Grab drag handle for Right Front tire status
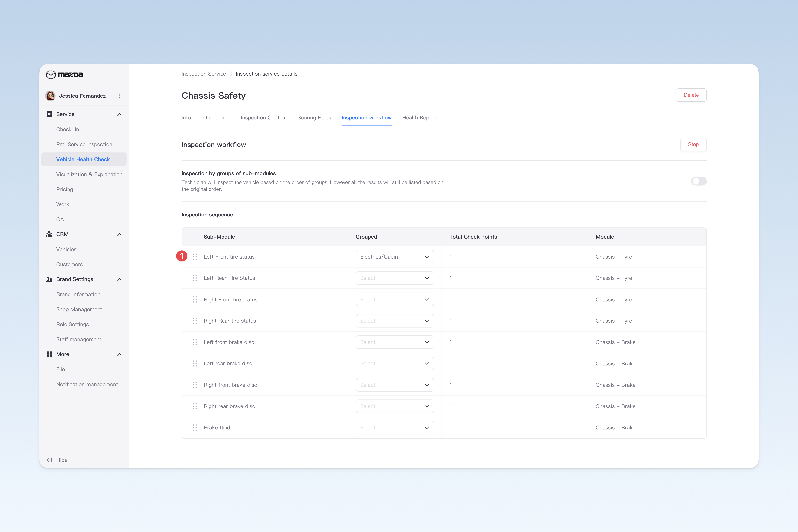Viewport: 798px width, 532px height. tap(195, 300)
